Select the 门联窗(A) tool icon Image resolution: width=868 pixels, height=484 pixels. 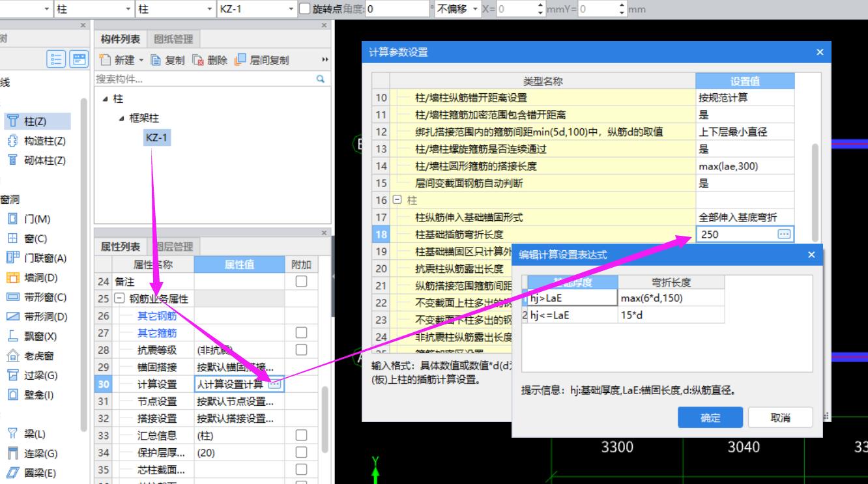coord(13,258)
